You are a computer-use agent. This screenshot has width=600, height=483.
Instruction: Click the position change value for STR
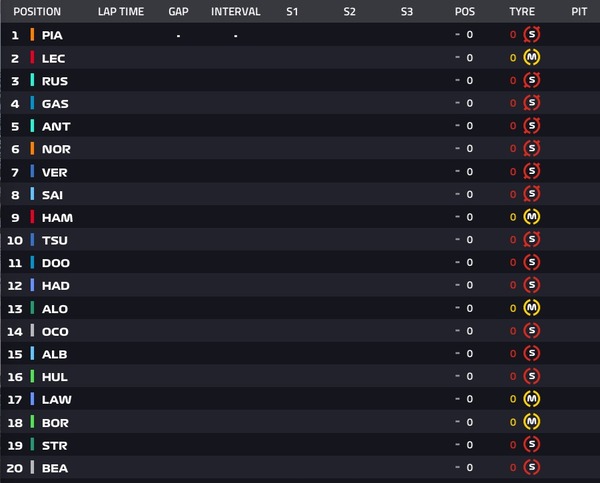coord(465,445)
